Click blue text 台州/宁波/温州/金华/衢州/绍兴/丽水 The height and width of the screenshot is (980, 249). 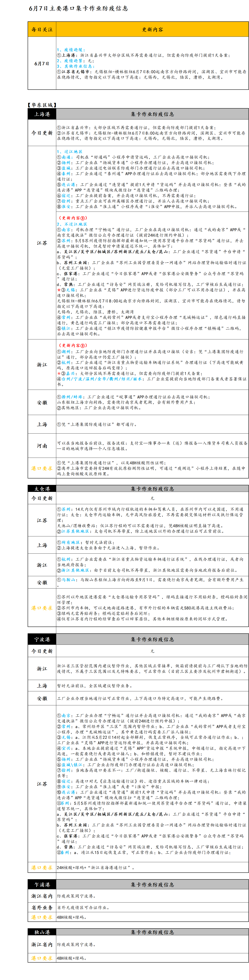pyautogui.click(x=101, y=379)
